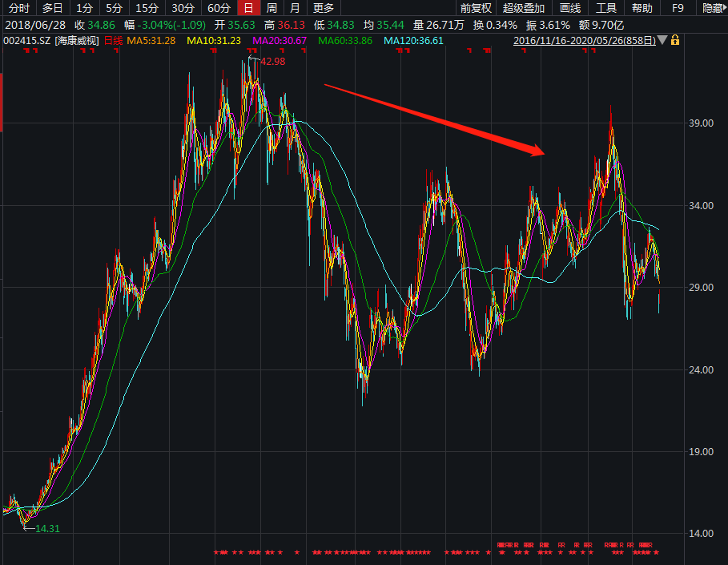Viewport: 728px width, 565px height.
Task: Open the 更多 periods dropdown
Action: pos(324,8)
